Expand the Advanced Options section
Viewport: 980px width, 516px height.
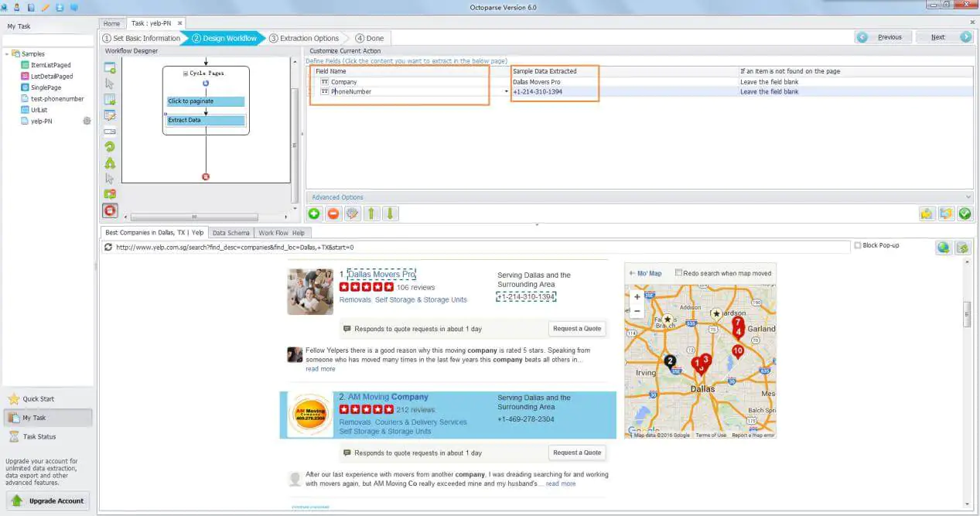pyautogui.click(x=639, y=197)
